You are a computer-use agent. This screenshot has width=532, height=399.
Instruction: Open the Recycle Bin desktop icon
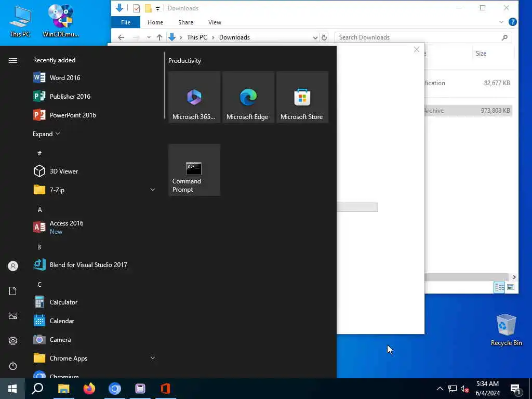click(506, 330)
